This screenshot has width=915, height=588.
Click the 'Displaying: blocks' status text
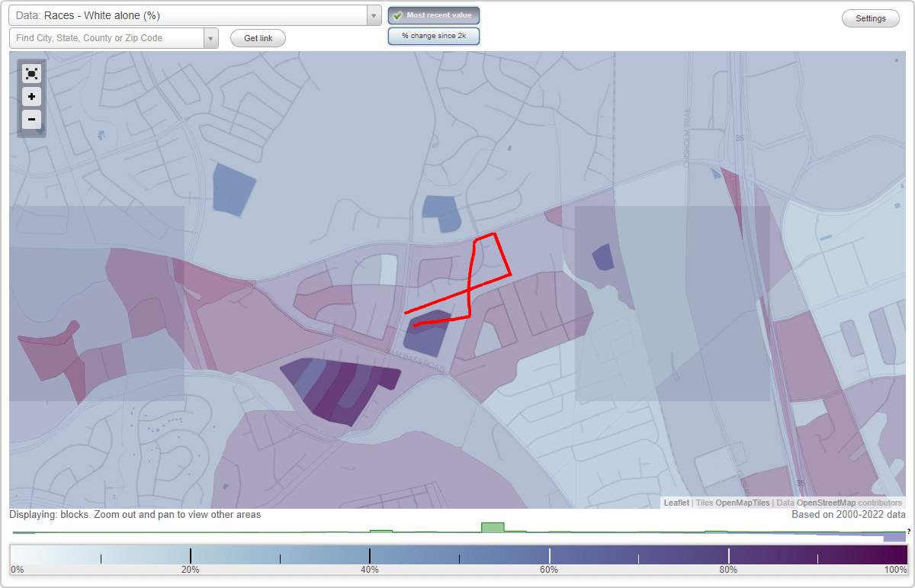click(135, 515)
